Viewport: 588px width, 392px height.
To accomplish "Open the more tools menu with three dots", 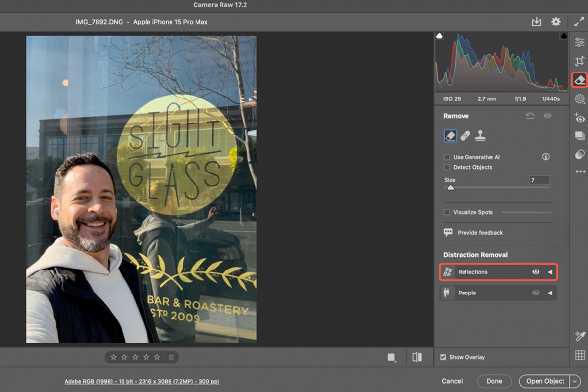I will pyautogui.click(x=579, y=171).
